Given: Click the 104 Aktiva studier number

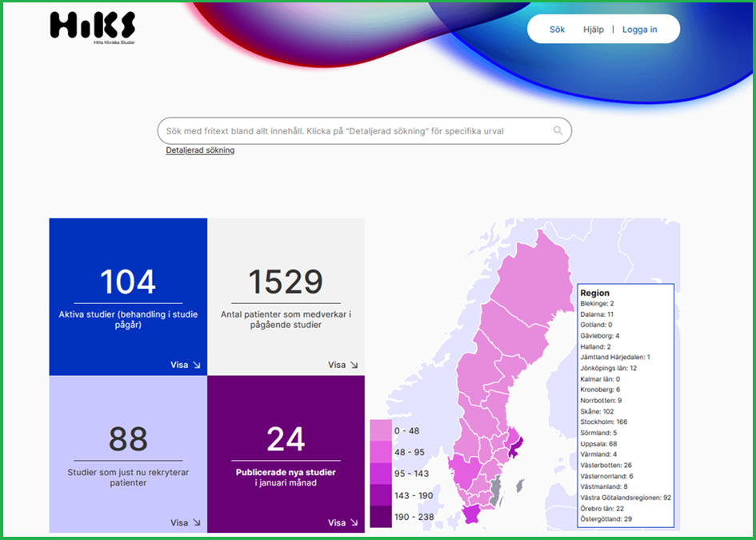Looking at the screenshot, I should [x=128, y=282].
